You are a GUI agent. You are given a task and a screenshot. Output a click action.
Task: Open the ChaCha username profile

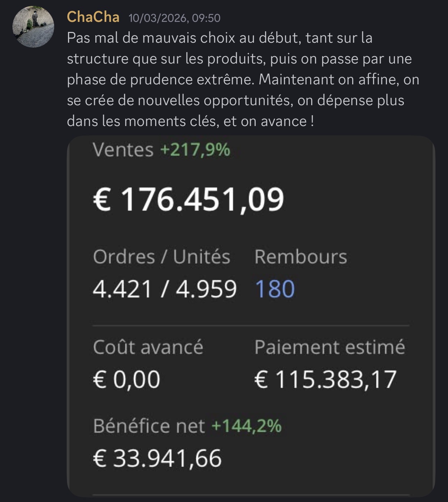click(x=93, y=17)
